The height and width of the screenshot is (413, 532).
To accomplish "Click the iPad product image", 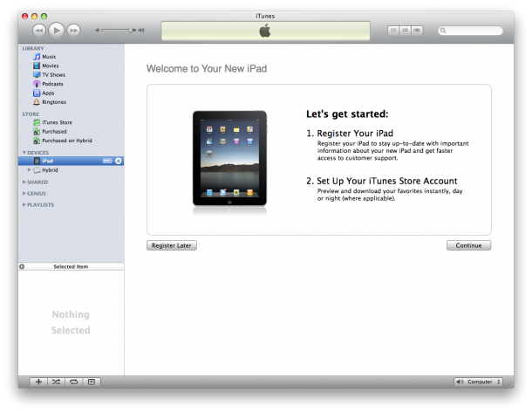I will 229,159.
